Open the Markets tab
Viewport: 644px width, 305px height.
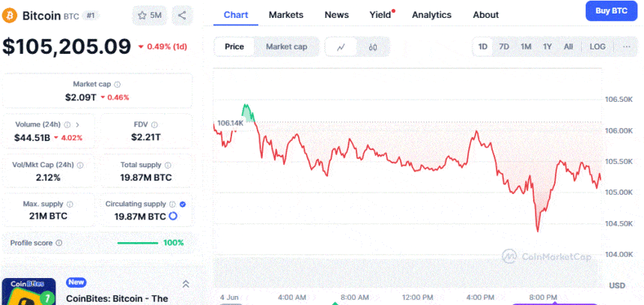click(x=286, y=14)
